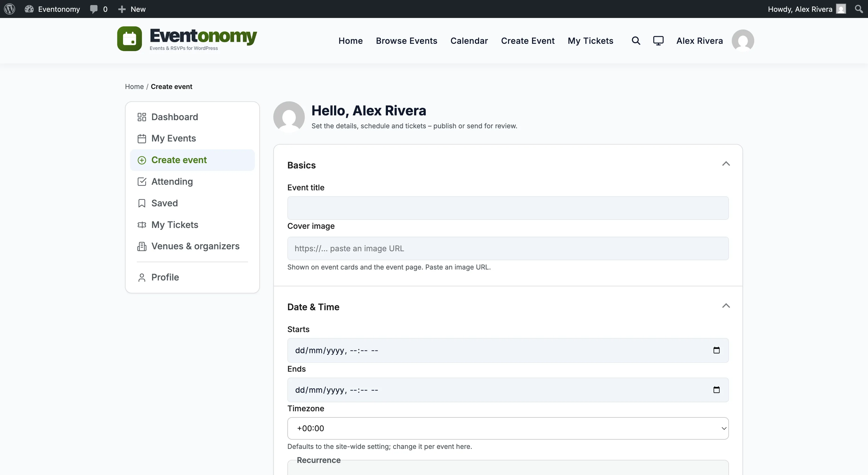Image resolution: width=868 pixels, height=475 pixels.
Task: Open comments bubble in admin bar
Action: [98, 9]
